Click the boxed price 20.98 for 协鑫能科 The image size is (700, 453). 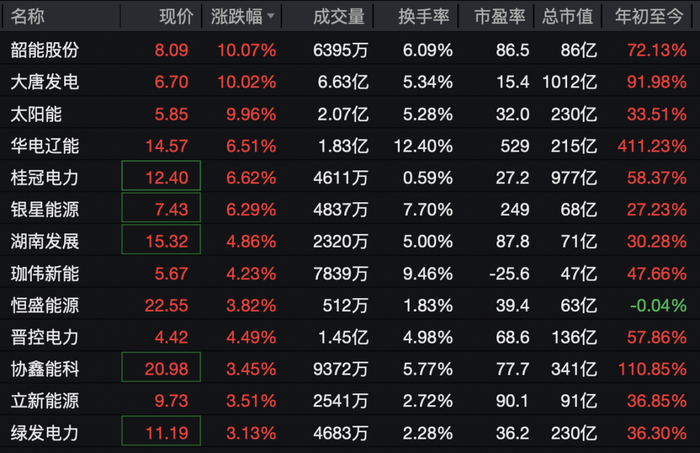tap(161, 367)
